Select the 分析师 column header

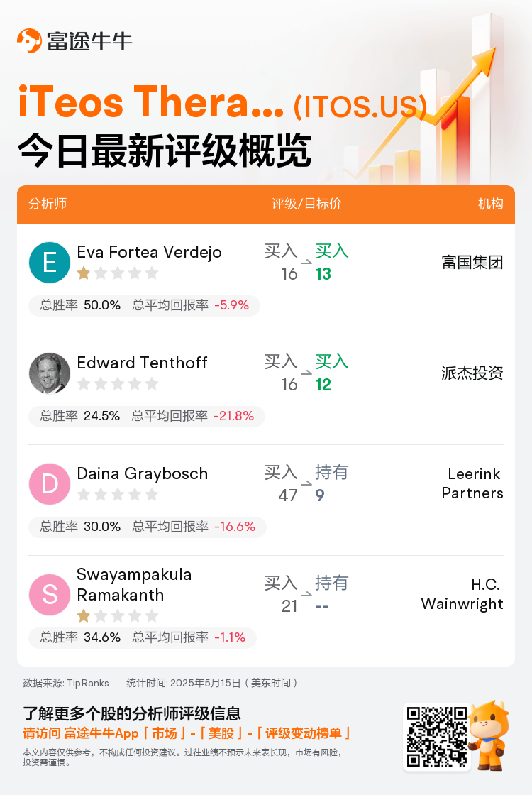tap(48, 204)
